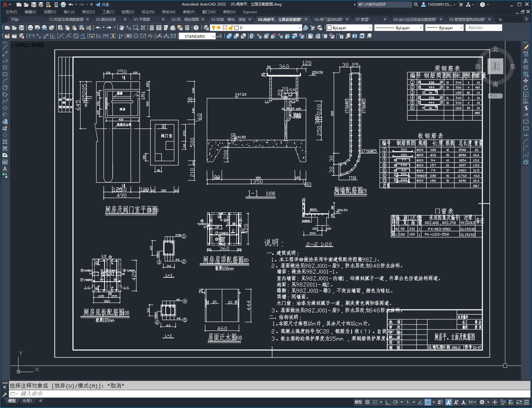Open the 文件(F) menu
This screenshot has height=408, width=532.
pyautogui.click(x=11, y=12)
